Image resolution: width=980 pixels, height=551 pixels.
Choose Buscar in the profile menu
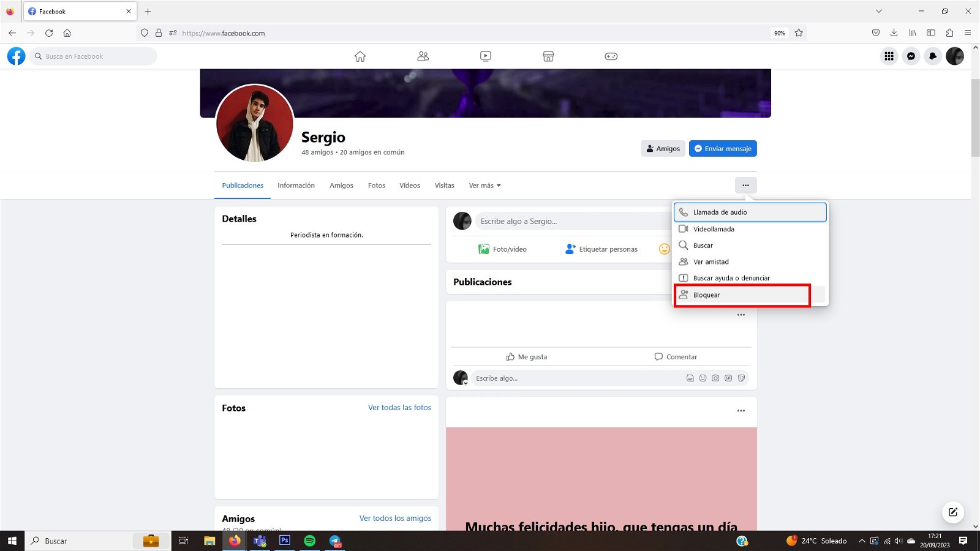coord(750,246)
